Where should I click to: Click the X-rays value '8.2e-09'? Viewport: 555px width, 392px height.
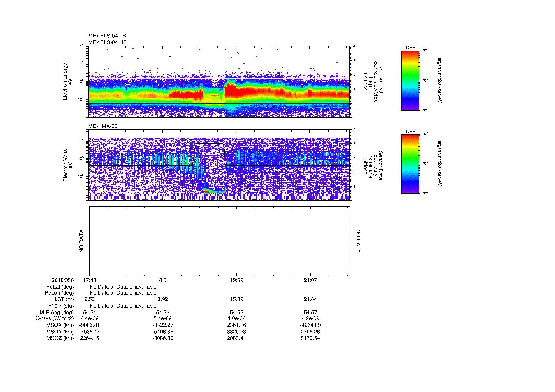click(310, 318)
